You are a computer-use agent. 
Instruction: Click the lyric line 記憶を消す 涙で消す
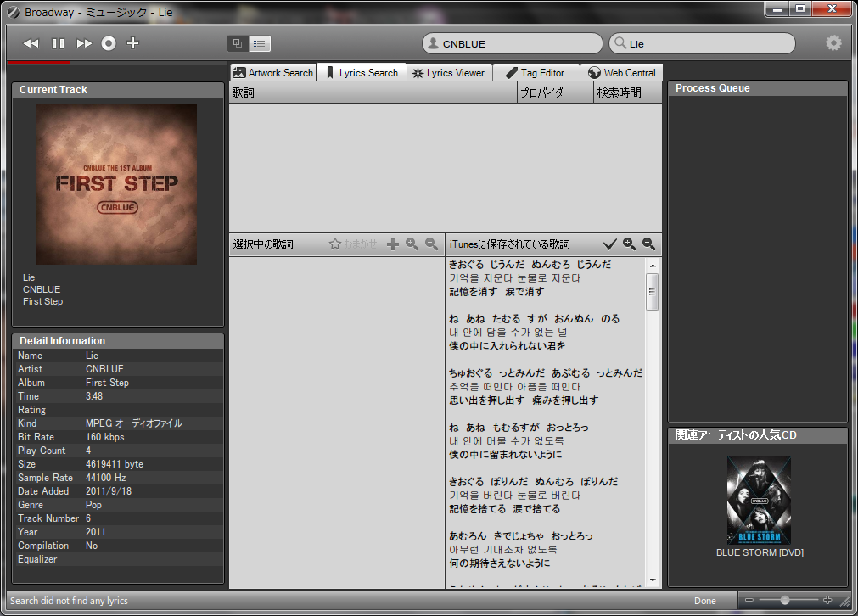point(496,292)
